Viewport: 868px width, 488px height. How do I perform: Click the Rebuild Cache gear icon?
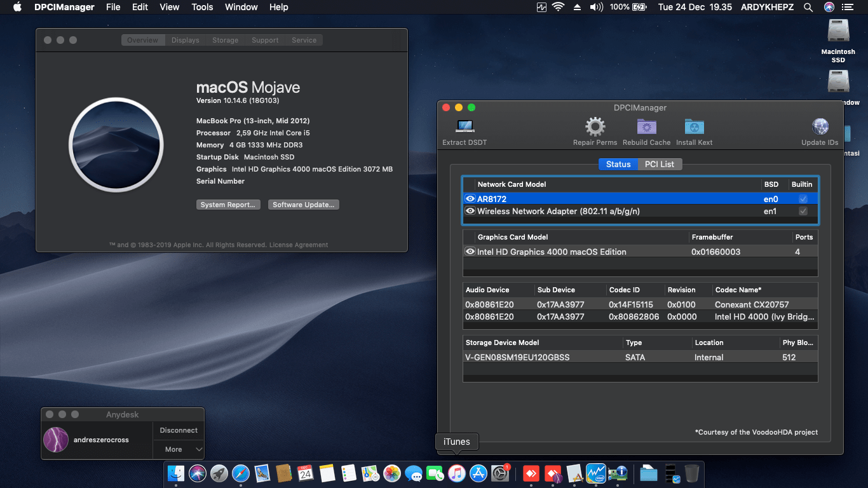click(x=646, y=126)
